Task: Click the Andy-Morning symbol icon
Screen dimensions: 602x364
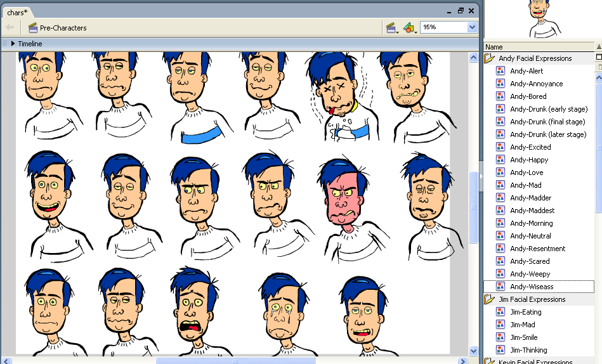Action: (501, 223)
